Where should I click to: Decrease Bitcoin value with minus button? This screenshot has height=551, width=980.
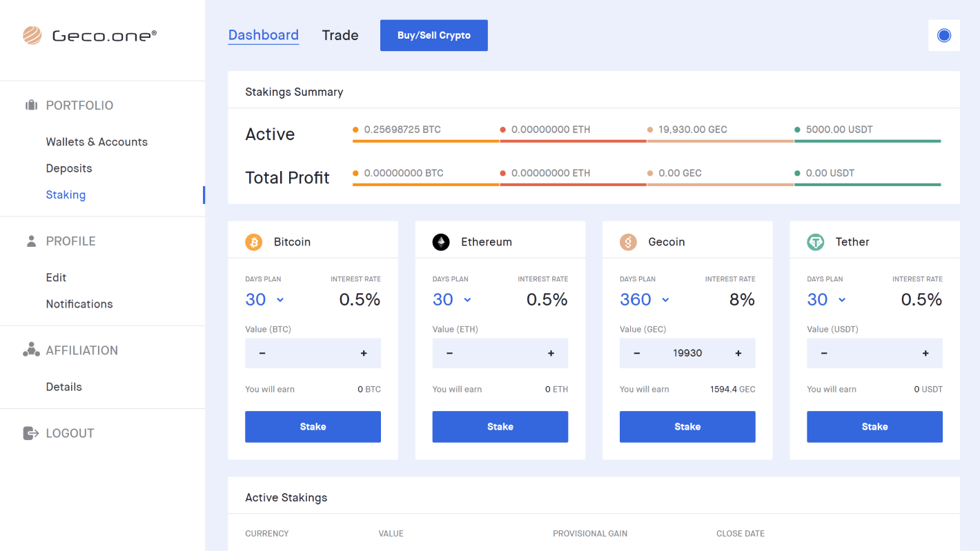[x=262, y=353]
